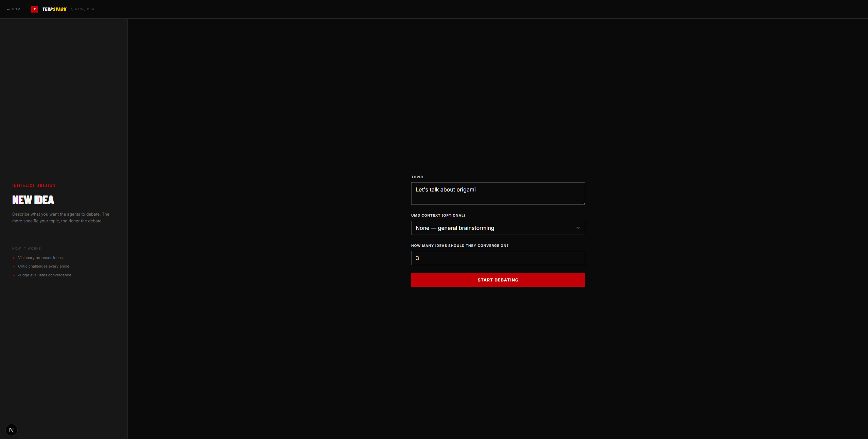Click the TOPIC field label

coord(417,177)
